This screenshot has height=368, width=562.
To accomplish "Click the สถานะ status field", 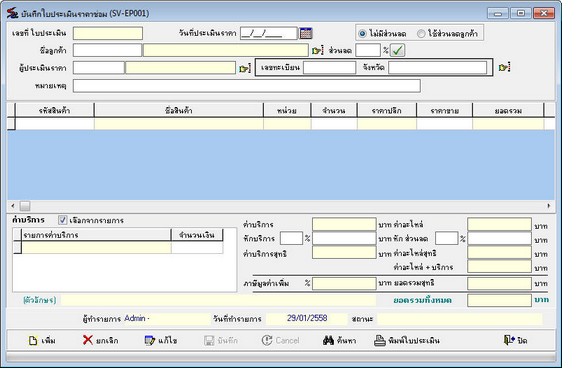I will tap(459, 319).
